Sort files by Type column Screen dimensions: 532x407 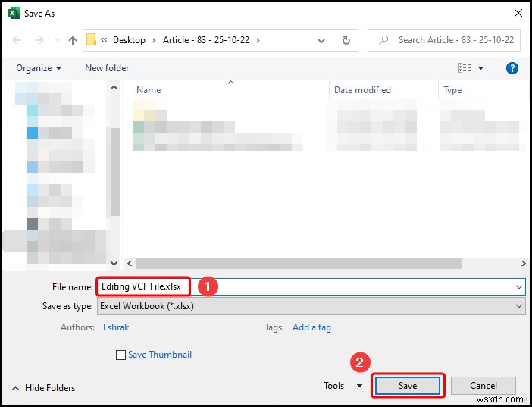452,90
